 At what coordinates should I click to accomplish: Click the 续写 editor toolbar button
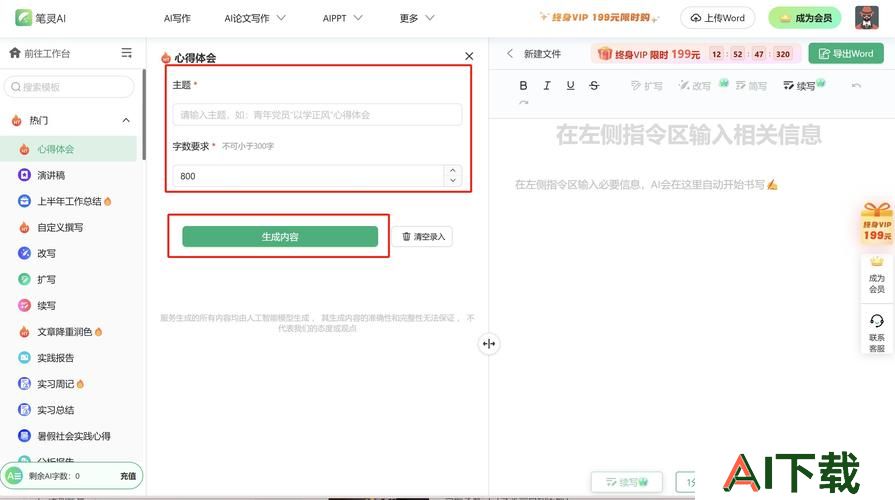[799, 86]
